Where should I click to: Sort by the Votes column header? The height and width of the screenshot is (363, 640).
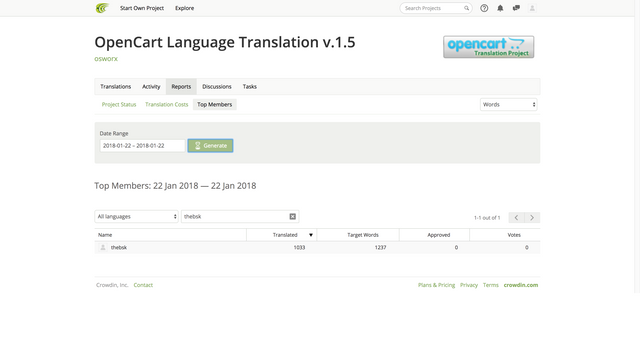505,235
